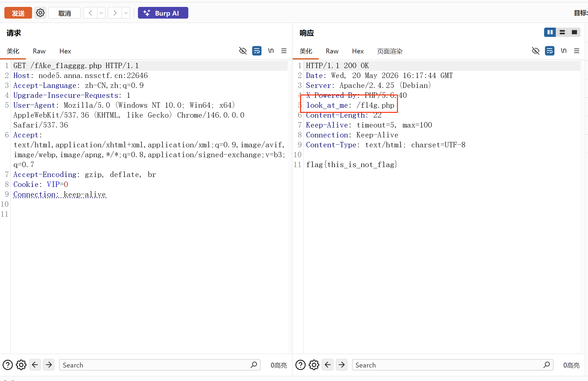588x381 pixels.
Task: Click the 0高亮 label under request pane
Action: click(x=279, y=365)
